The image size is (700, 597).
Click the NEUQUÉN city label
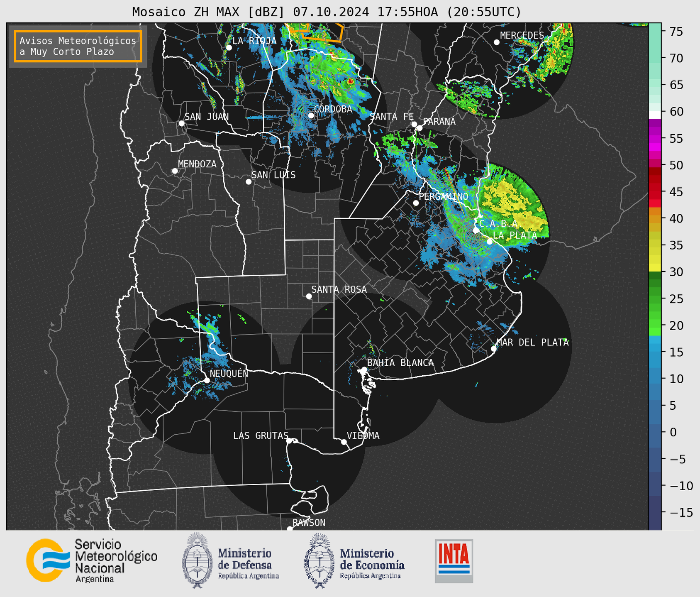(229, 373)
